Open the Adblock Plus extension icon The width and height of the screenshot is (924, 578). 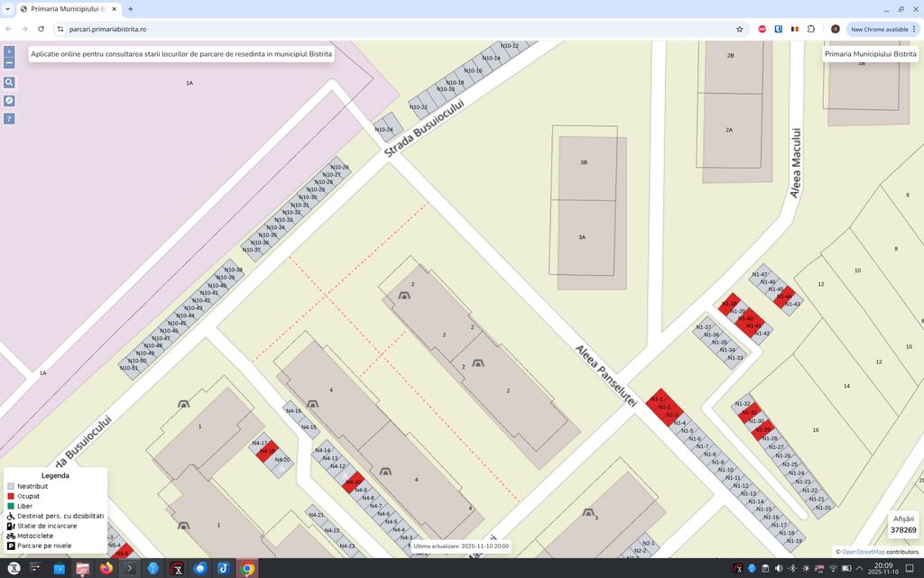[x=762, y=29]
